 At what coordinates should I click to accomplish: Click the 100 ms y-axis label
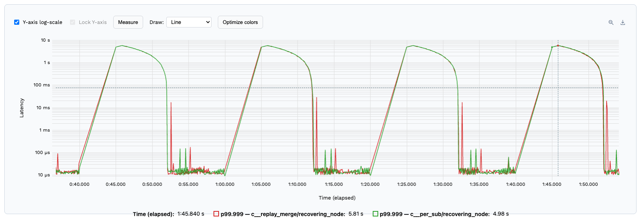[42, 85]
